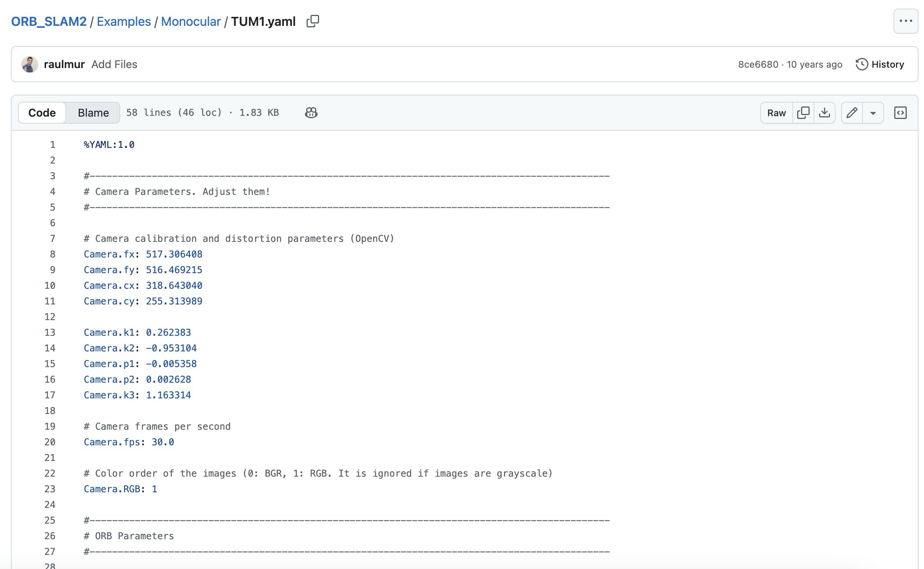
Task: Open the History clock icon link
Action: (x=862, y=64)
